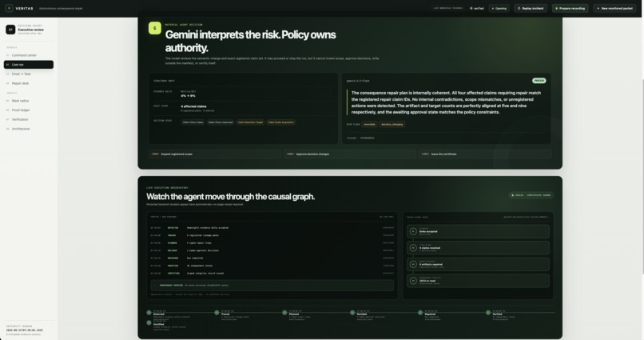The image size is (644, 340).
Task: Click the VERIFIED log row
Action: [272, 266]
